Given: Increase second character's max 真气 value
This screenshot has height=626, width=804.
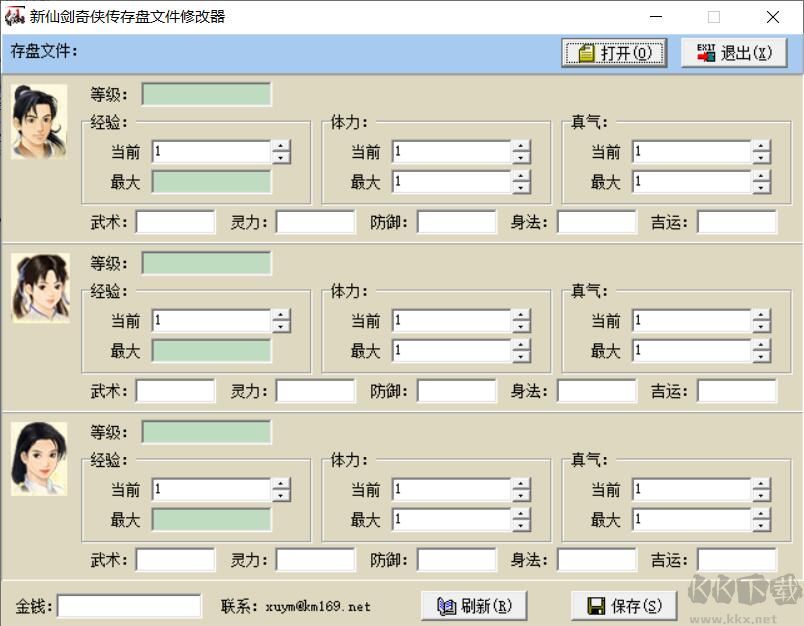Looking at the screenshot, I should pos(761,345).
